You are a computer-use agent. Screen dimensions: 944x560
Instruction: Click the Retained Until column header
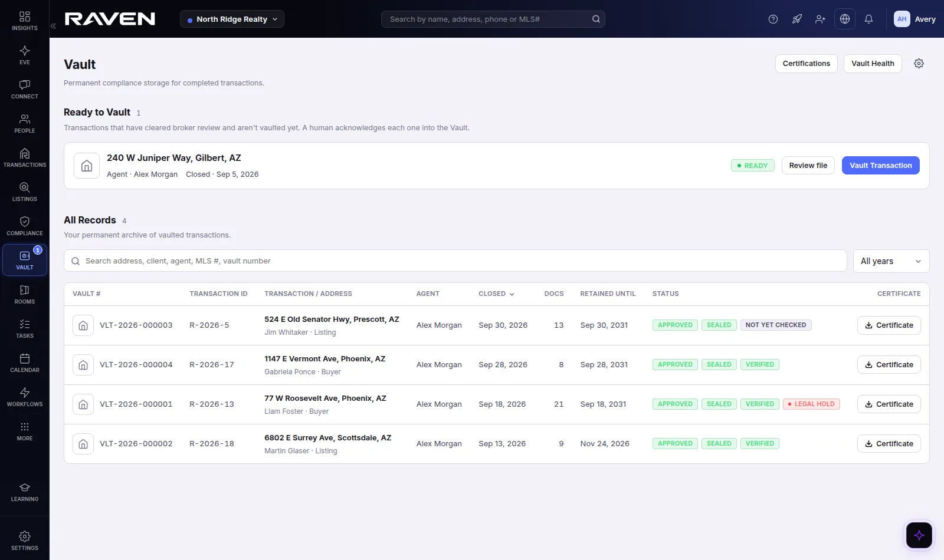tap(608, 294)
